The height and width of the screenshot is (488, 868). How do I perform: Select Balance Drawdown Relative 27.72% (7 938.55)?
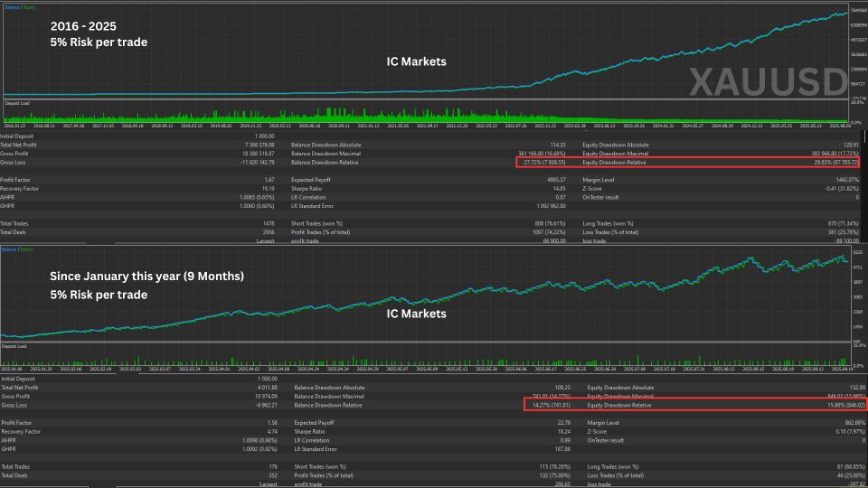(544, 163)
